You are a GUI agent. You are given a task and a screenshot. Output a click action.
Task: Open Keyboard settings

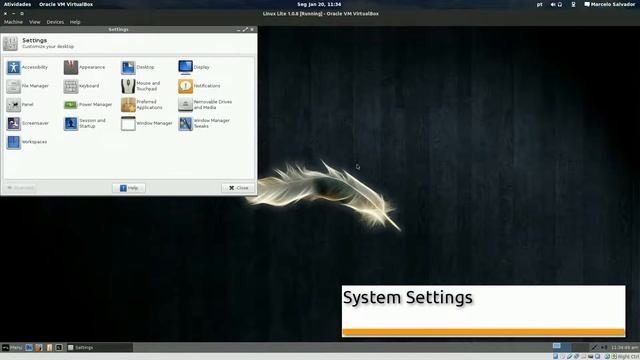82,86
